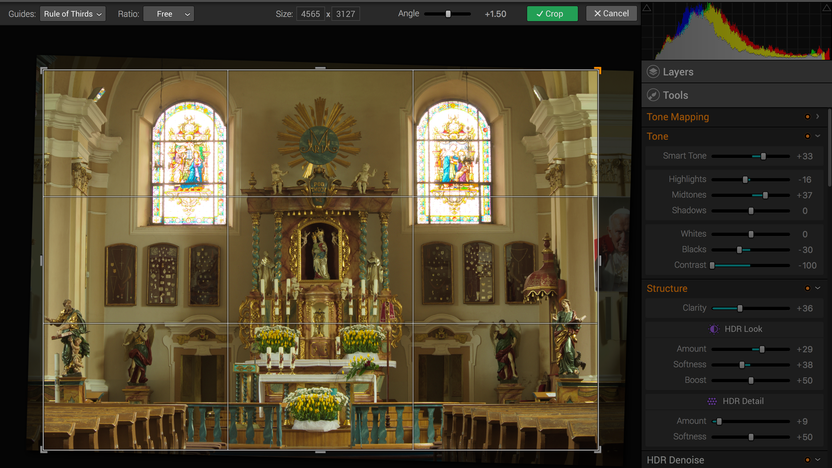
Task: Open the Ratio dropdown set to Free
Action: (x=169, y=14)
